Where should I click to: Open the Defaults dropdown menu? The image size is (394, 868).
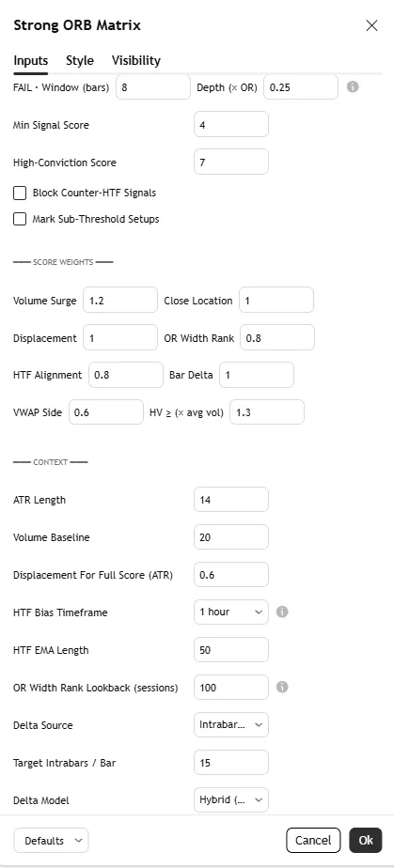51,841
